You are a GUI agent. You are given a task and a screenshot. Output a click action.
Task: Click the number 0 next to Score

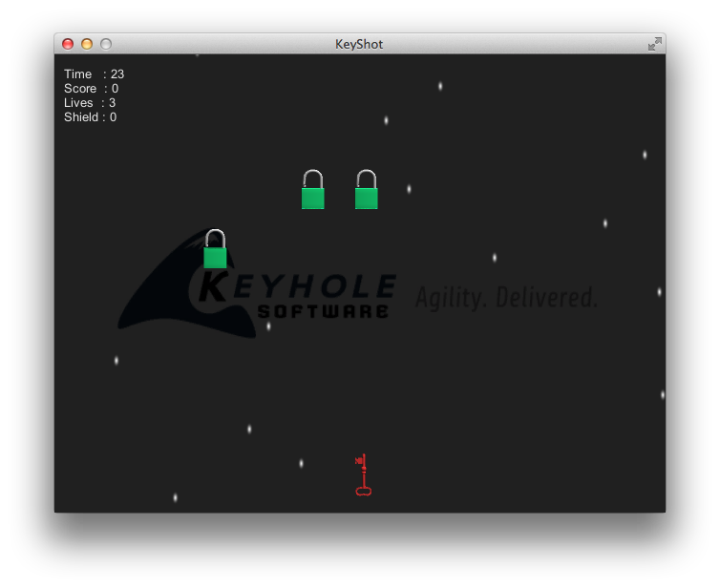(x=115, y=89)
